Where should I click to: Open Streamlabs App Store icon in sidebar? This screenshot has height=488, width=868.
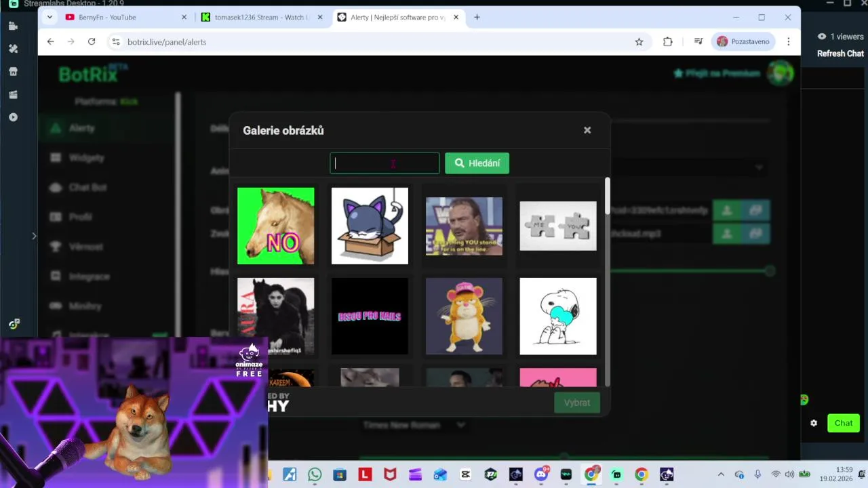coord(13,72)
